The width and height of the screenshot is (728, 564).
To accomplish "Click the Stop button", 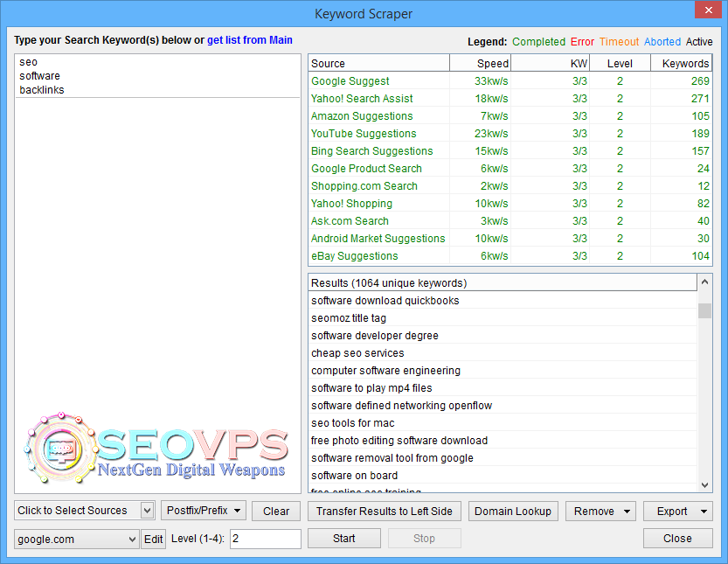I will (x=425, y=538).
